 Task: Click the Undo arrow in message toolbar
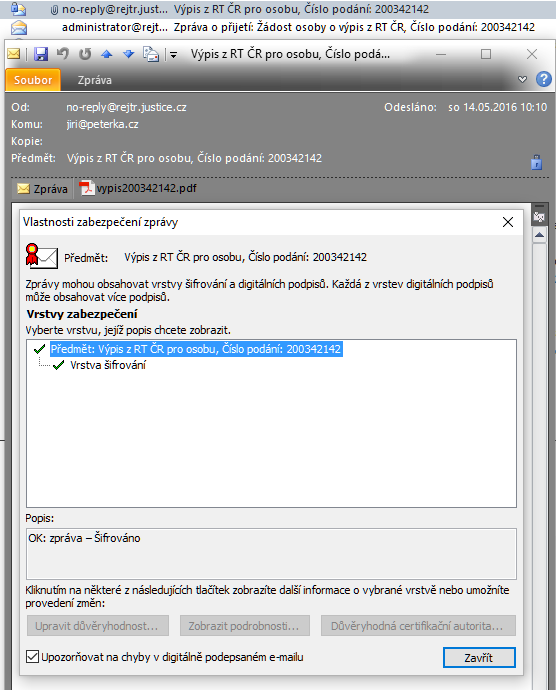click(x=63, y=54)
